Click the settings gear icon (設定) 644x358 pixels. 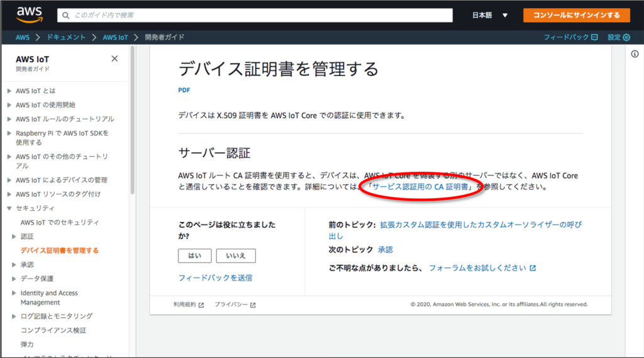click(626, 38)
